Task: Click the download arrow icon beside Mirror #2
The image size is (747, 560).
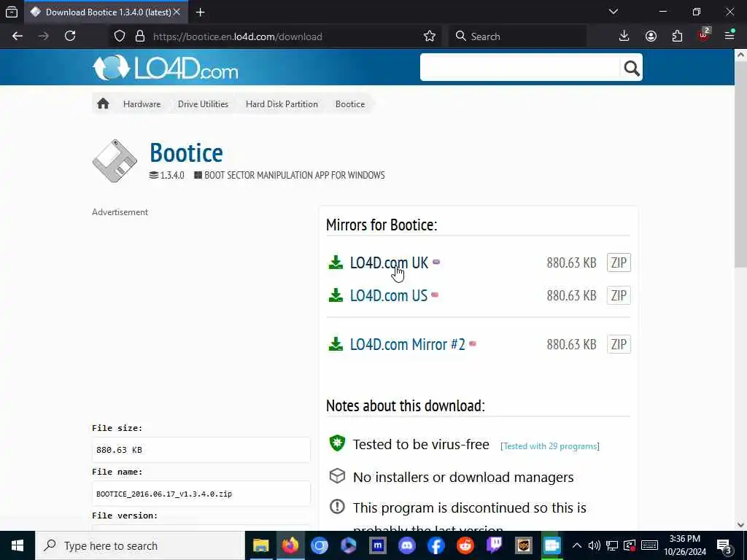Action: 336,344
